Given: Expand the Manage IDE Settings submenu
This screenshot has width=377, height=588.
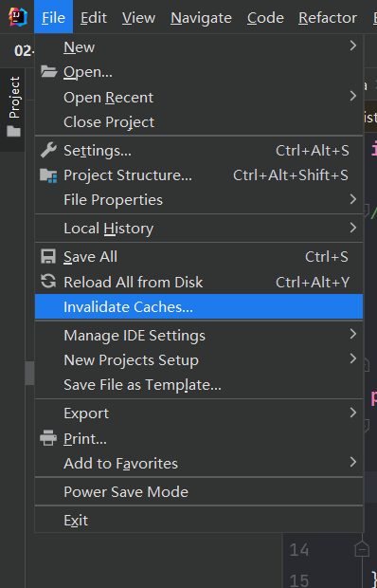Looking at the screenshot, I should coord(199,335).
